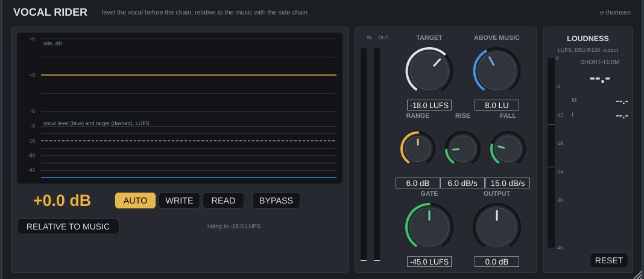Click the RISE knob
Image resolution: width=644 pixels, height=279 pixels.
pos(462,148)
